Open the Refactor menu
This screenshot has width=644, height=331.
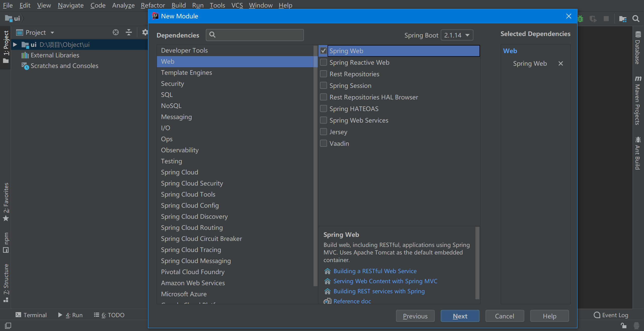click(153, 5)
